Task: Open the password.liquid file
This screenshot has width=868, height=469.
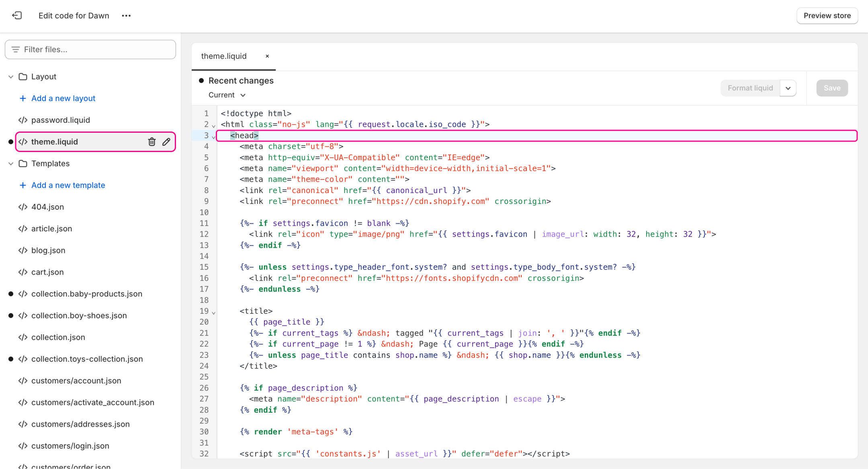Action: coord(61,120)
